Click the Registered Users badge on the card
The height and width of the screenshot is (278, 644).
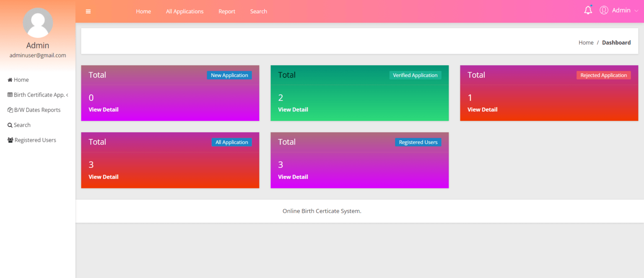pyautogui.click(x=418, y=142)
